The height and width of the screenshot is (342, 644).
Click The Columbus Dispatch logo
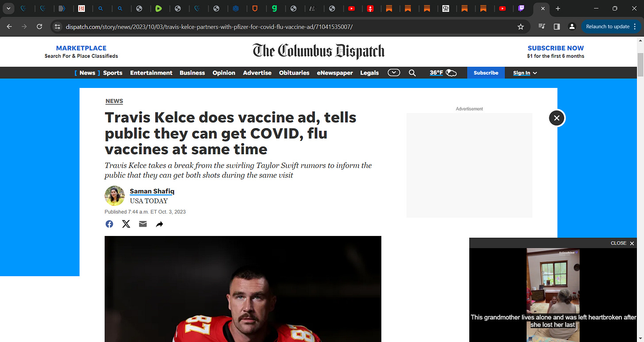[318, 51]
